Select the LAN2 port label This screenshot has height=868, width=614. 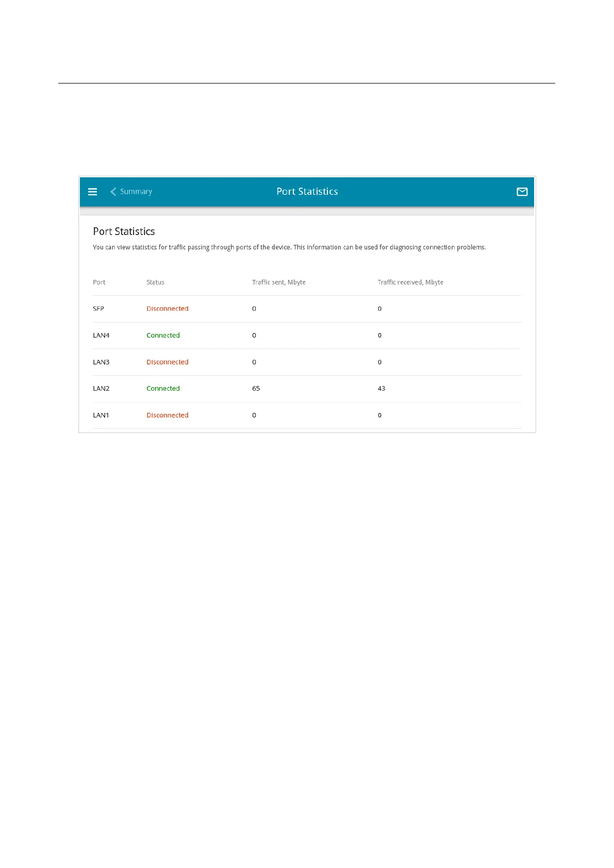tap(101, 389)
